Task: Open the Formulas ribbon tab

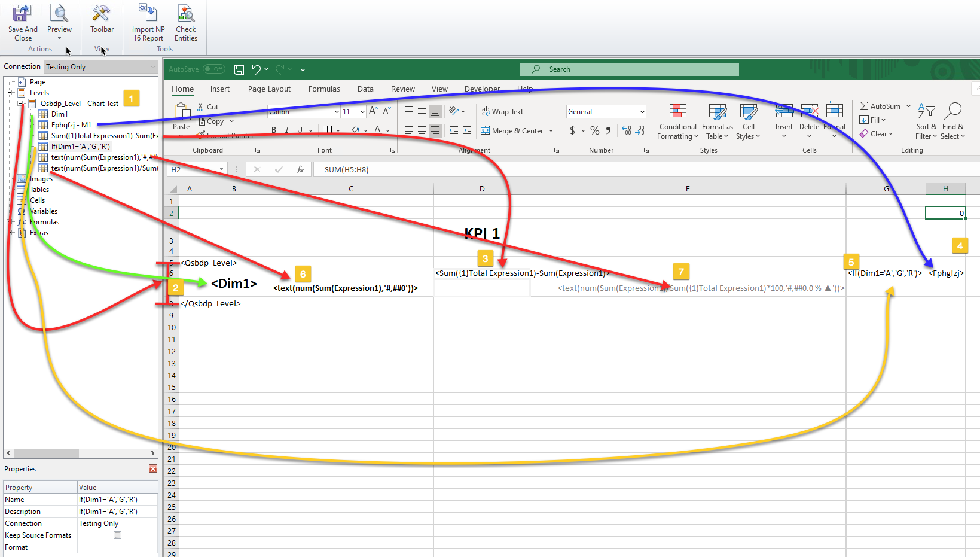Action: pyautogui.click(x=323, y=89)
